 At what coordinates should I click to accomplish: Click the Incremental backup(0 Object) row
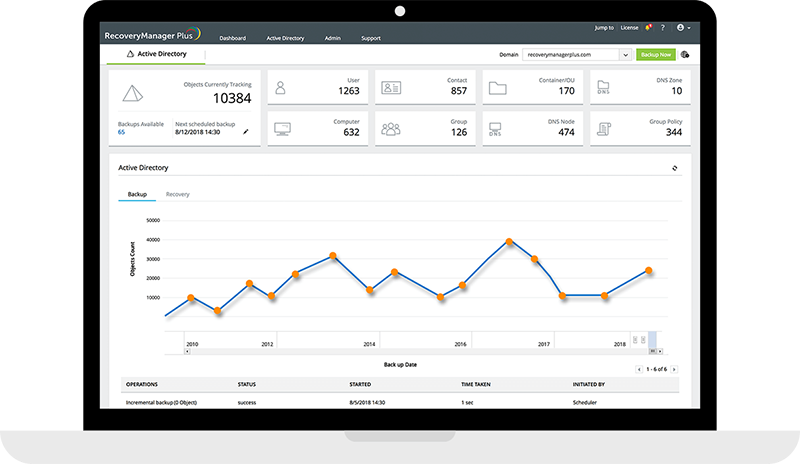(400, 402)
